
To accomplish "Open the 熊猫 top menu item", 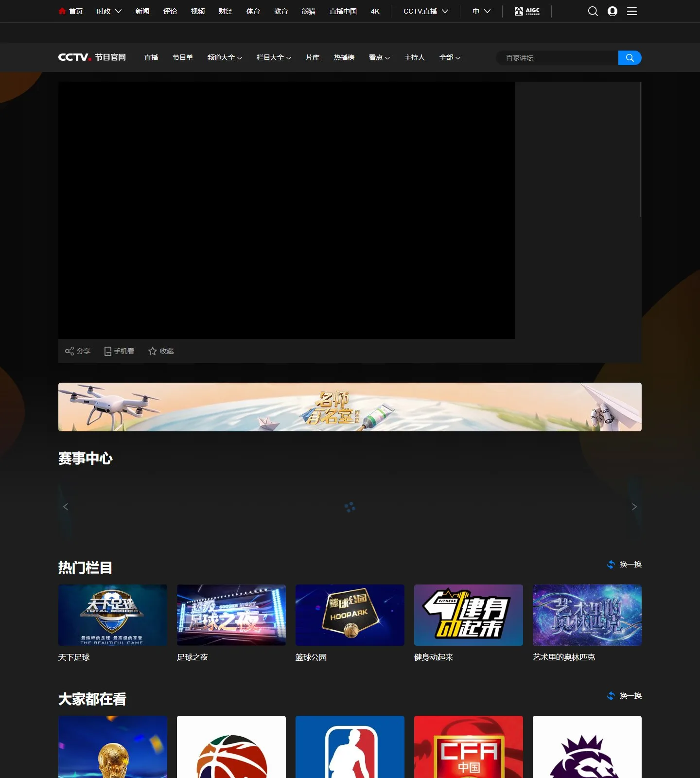I will tap(309, 11).
